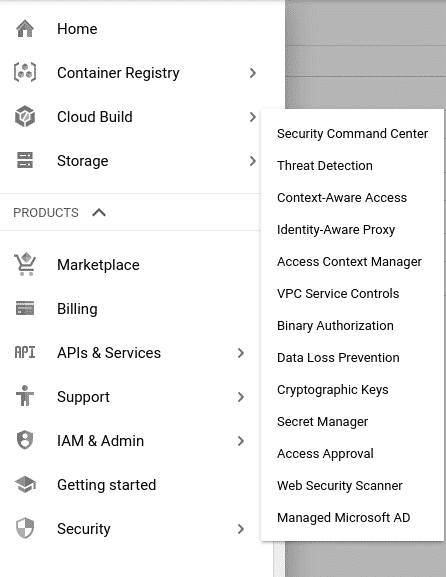Open Cryptographic Keys
Image resolution: width=446 pixels, height=577 pixels.
pyautogui.click(x=333, y=390)
